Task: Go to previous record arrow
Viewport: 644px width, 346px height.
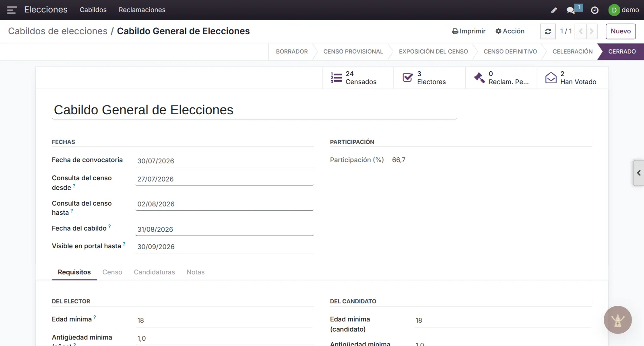Action: pos(580,31)
